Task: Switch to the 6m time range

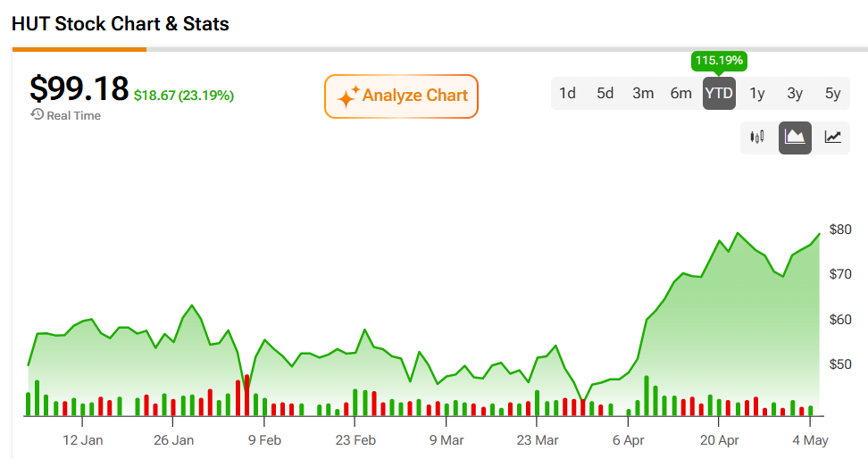Action: [680, 93]
